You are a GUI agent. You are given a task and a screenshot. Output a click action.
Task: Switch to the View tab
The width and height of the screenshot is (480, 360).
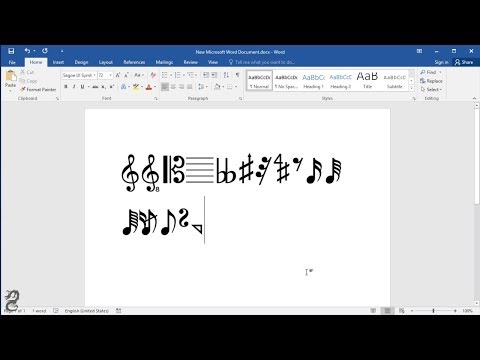pyautogui.click(x=213, y=62)
